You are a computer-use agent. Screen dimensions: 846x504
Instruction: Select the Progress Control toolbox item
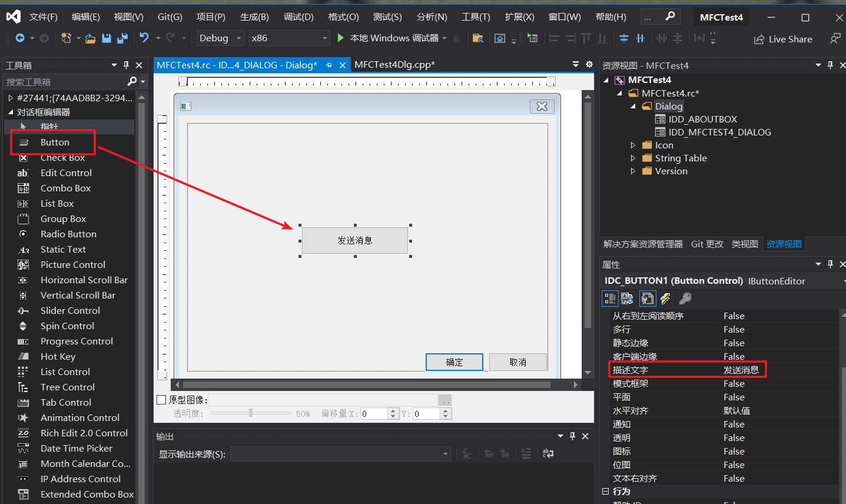coord(77,341)
